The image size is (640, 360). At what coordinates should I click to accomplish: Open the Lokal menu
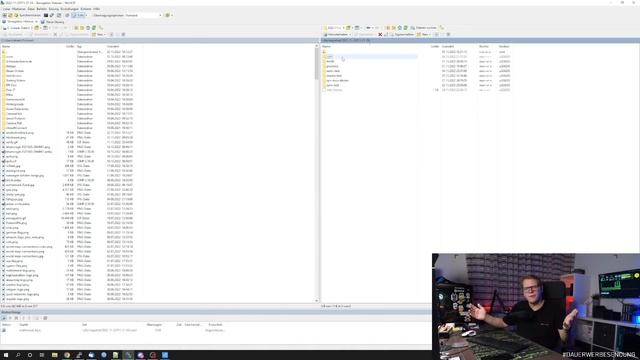pyautogui.click(x=7, y=9)
